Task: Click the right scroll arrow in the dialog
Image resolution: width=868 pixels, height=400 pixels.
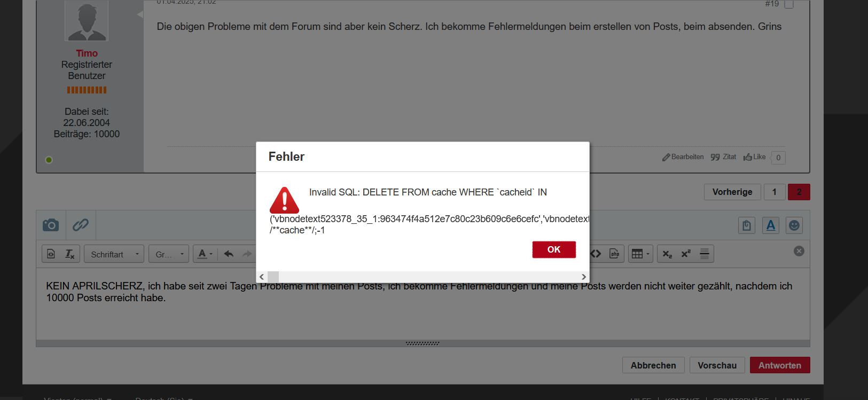Action: (584, 277)
